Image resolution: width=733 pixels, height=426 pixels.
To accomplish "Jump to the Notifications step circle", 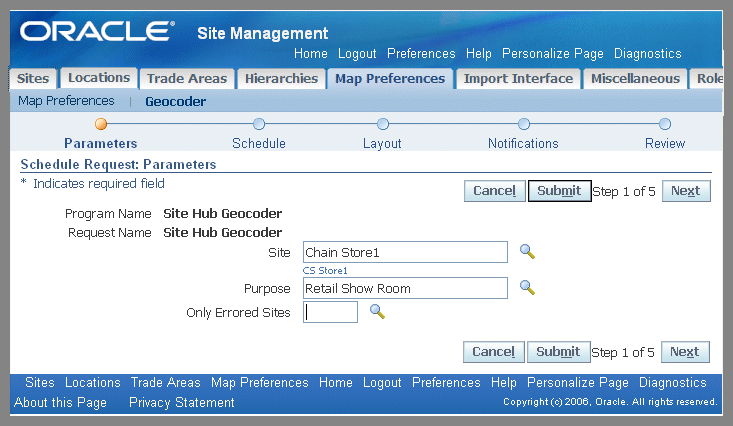I will (x=524, y=124).
